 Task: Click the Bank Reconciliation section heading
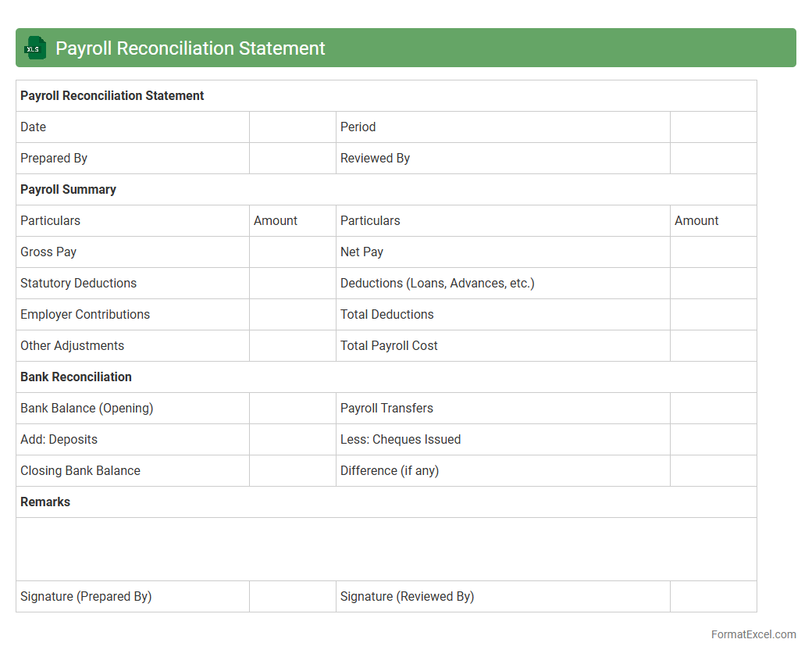pyautogui.click(x=76, y=377)
